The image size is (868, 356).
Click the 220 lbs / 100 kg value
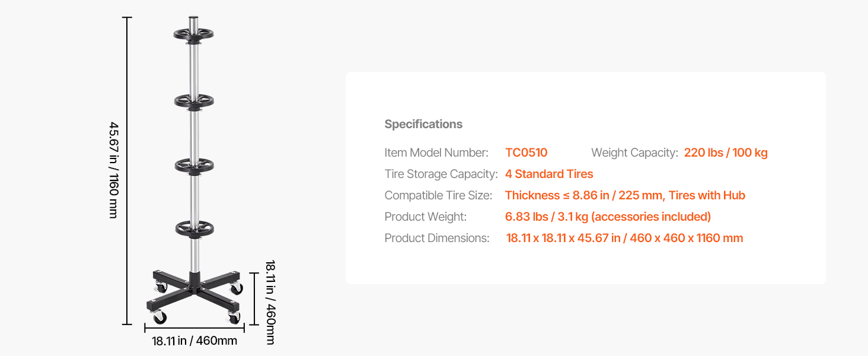pos(726,152)
